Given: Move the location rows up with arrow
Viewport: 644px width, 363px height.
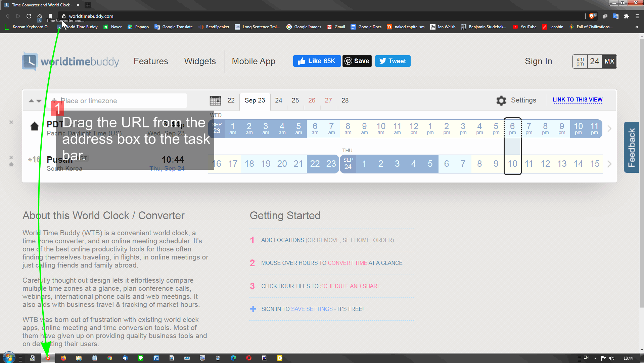Looking at the screenshot, I should [x=31, y=101].
